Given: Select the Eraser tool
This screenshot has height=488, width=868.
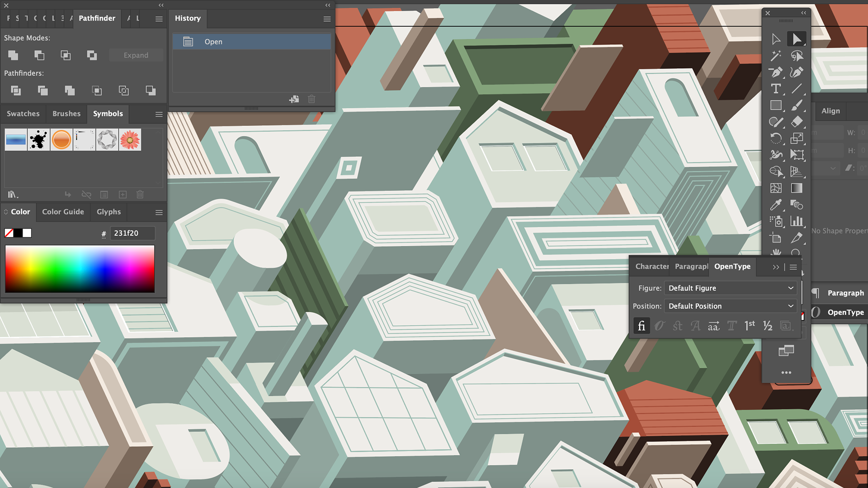Looking at the screenshot, I should [797, 122].
